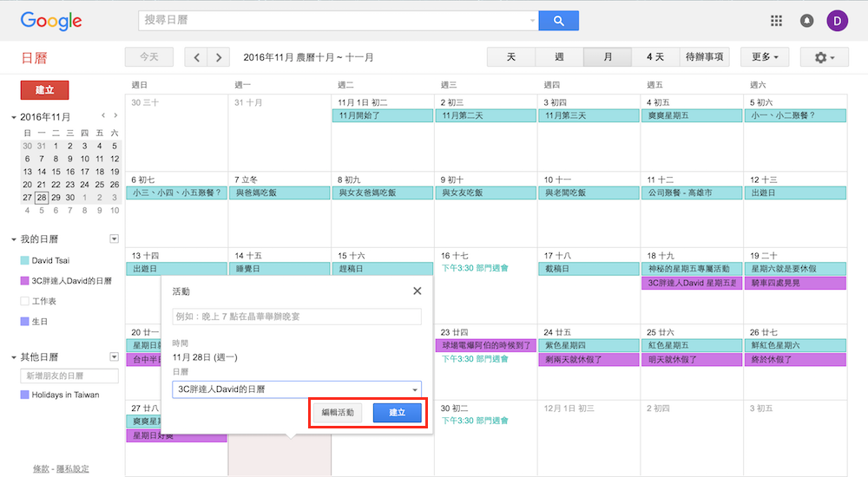The width and height of the screenshot is (868, 477).
Task: Open the account avatar menu
Action: pyautogui.click(x=838, y=21)
